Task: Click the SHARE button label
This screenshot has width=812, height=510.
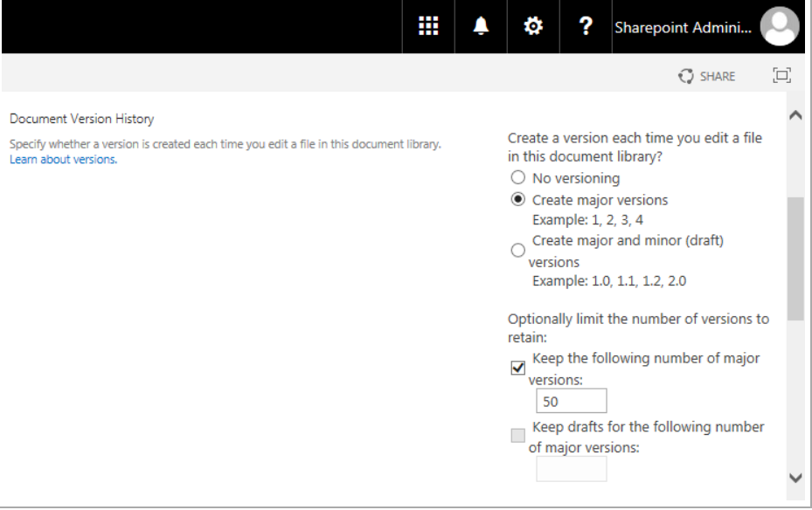Action: (718, 77)
